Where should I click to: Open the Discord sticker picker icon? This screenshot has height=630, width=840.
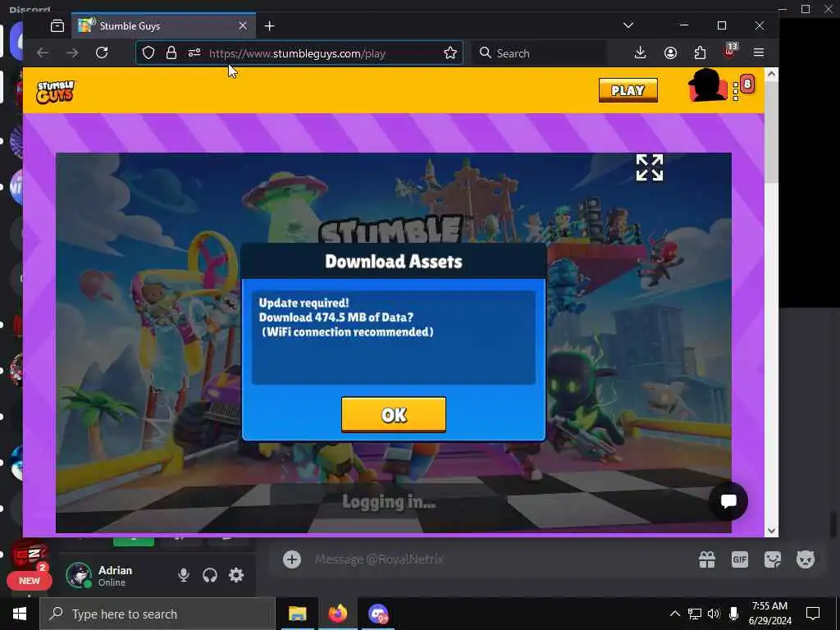(x=773, y=559)
